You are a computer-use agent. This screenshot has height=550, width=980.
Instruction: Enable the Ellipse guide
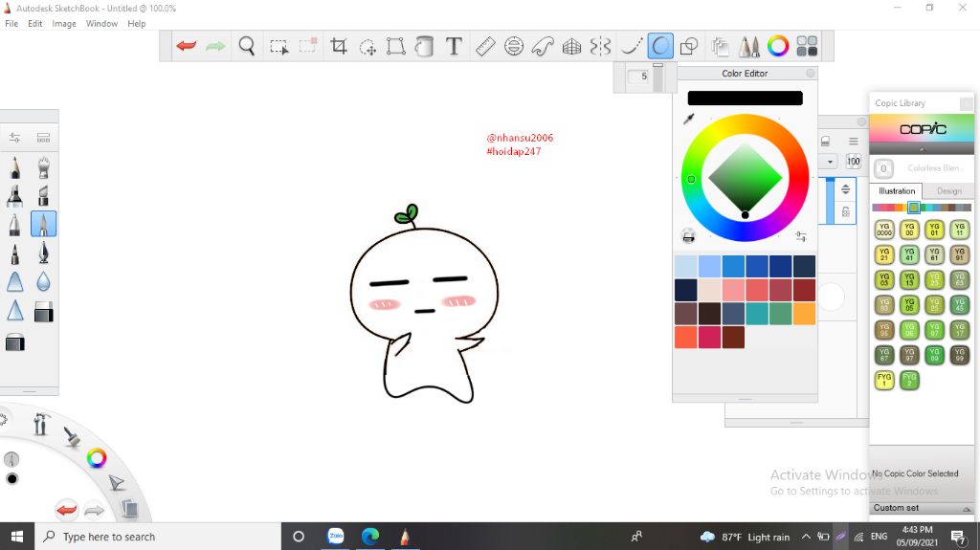[x=514, y=46]
